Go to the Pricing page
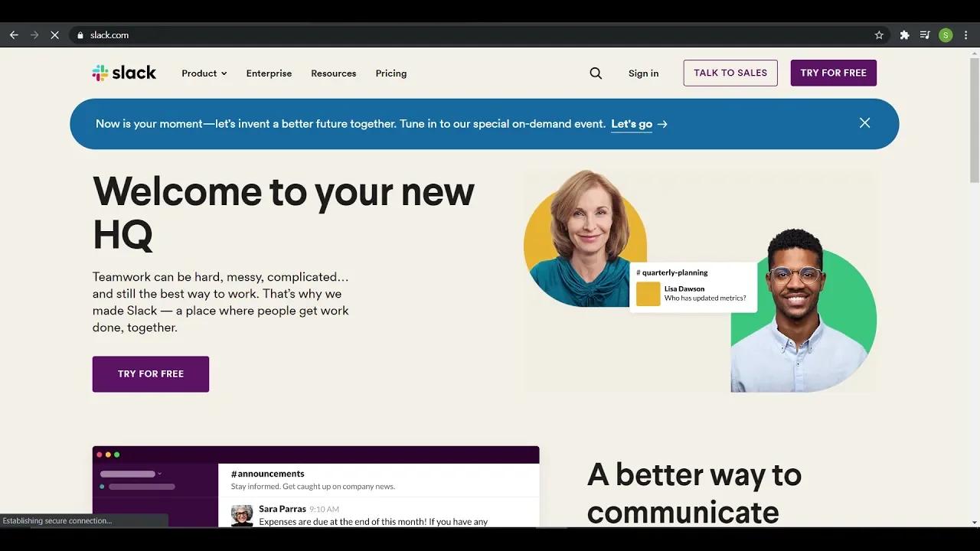The image size is (980, 551). (x=391, y=73)
